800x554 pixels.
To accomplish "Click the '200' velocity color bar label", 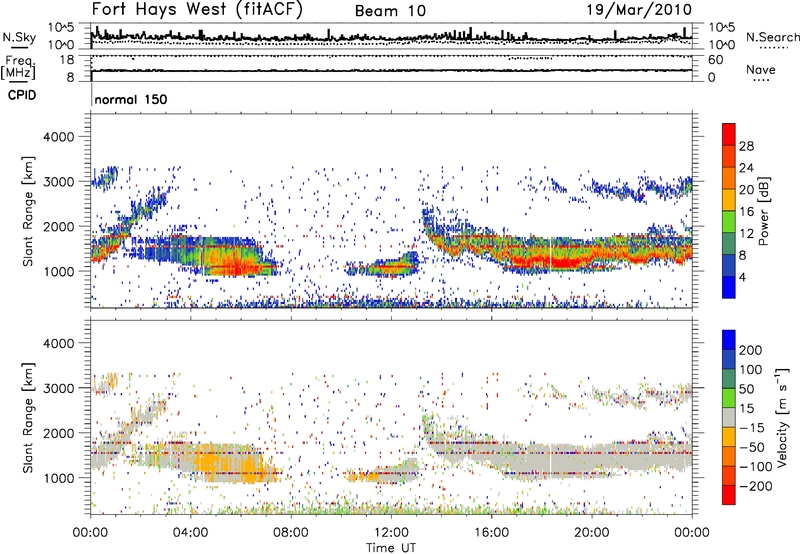I will (751, 350).
